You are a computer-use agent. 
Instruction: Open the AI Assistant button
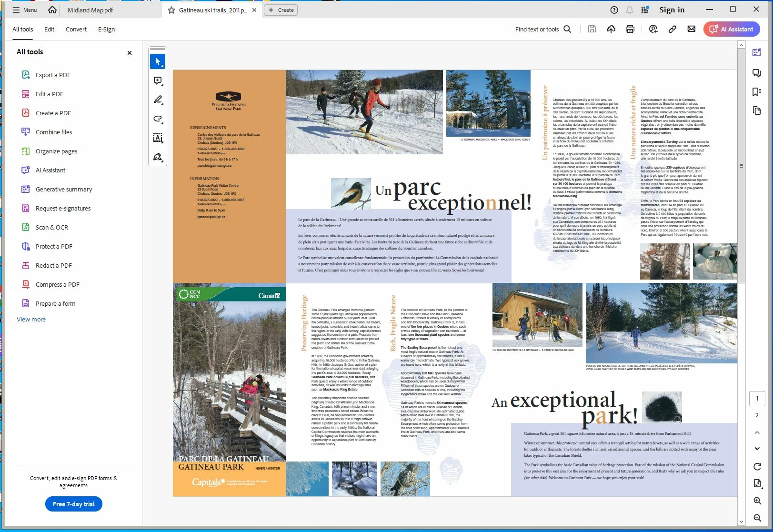coord(732,29)
